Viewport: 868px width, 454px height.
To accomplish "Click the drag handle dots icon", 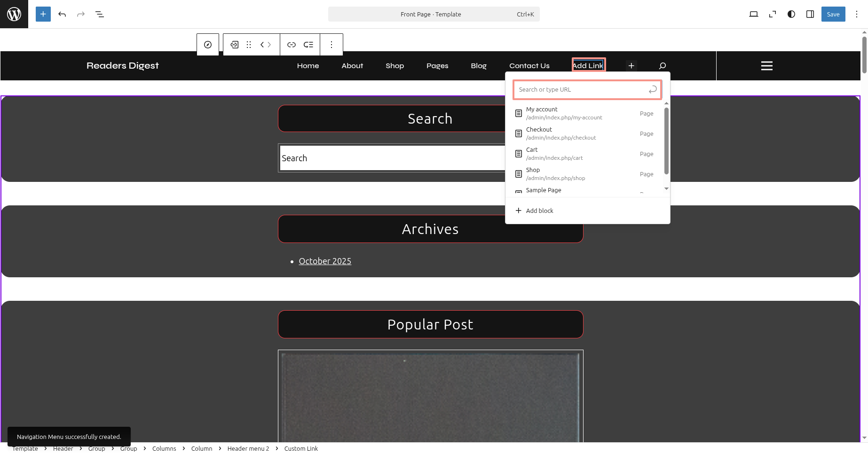I will point(249,45).
